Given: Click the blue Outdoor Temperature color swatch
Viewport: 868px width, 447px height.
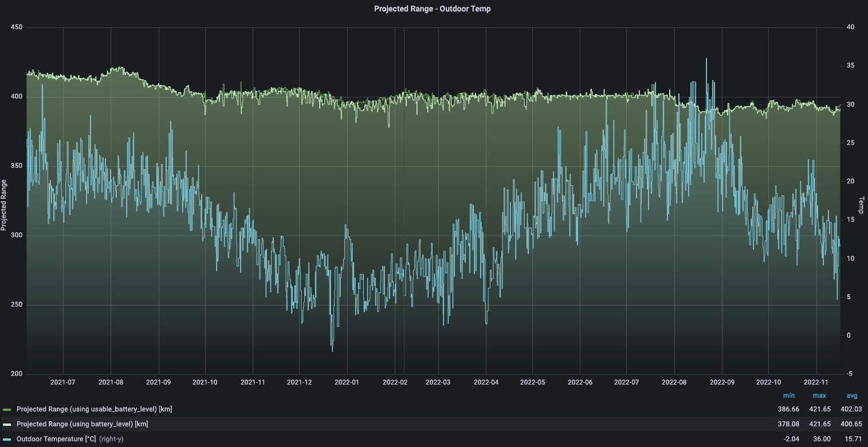Looking at the screenshot, I should pos(7,440).
